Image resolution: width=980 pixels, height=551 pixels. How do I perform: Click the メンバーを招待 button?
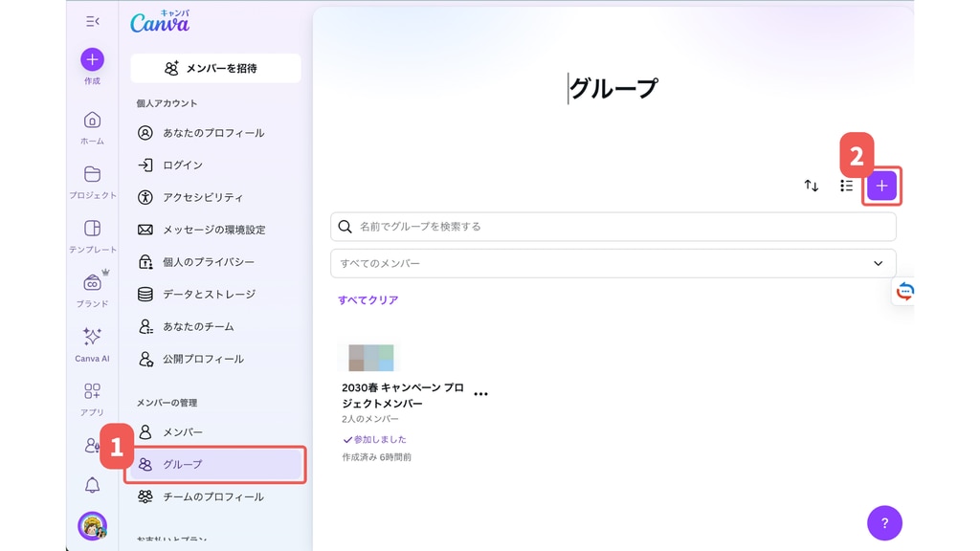point(215,68)
